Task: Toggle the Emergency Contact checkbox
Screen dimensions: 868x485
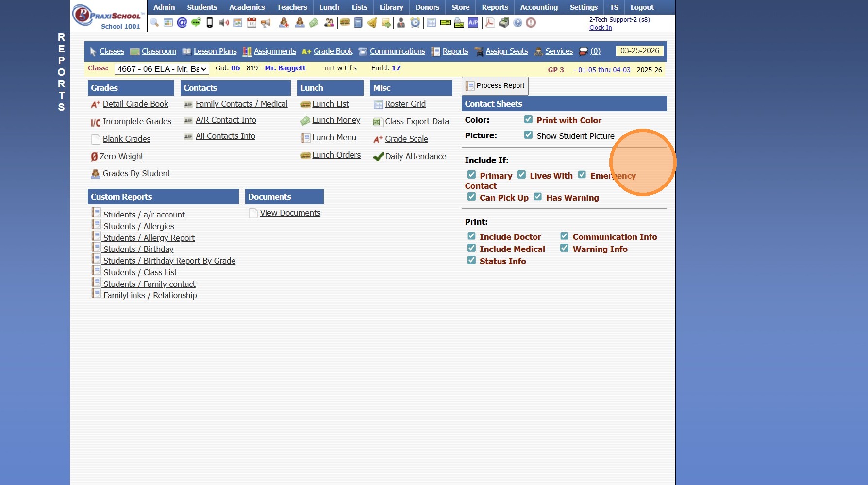Action: tap(582, 175)
